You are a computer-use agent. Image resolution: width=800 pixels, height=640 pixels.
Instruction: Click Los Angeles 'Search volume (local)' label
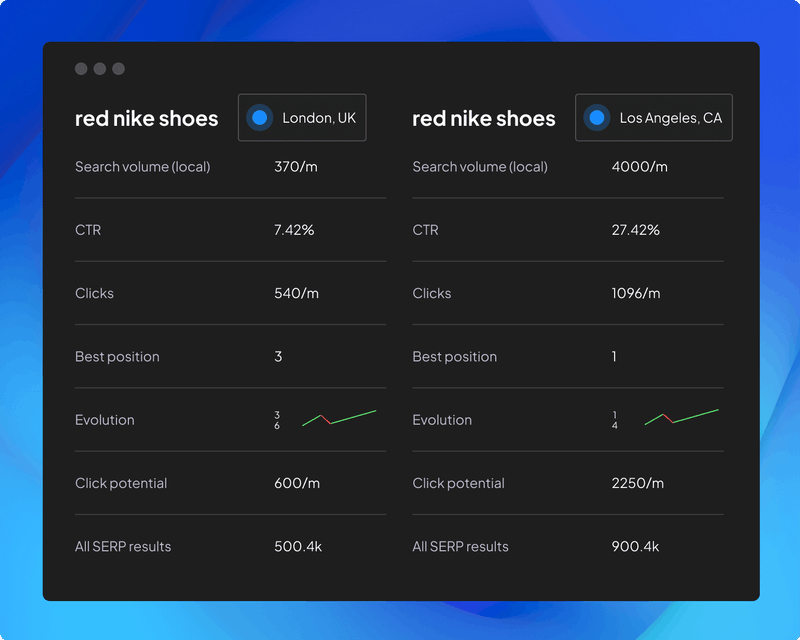pos(480,167)
